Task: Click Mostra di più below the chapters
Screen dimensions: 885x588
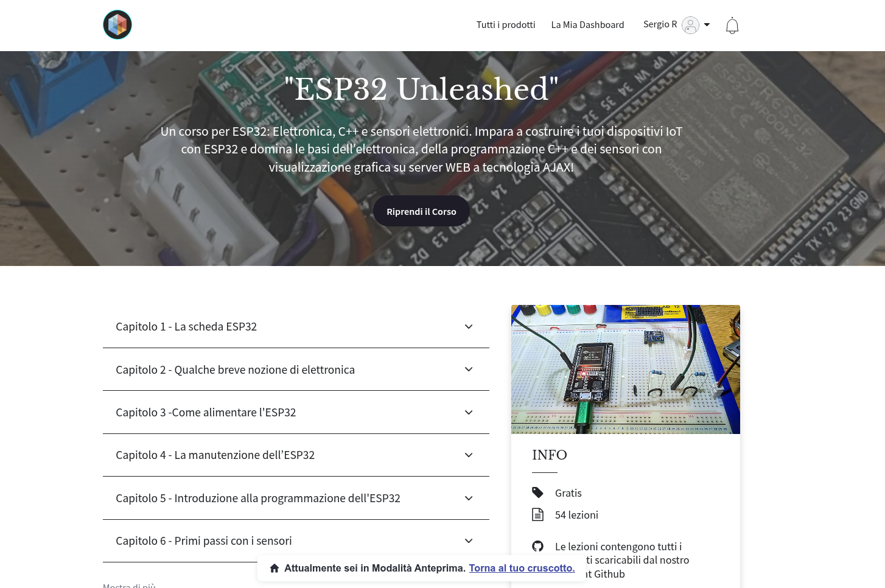Action: click(128, 584)
